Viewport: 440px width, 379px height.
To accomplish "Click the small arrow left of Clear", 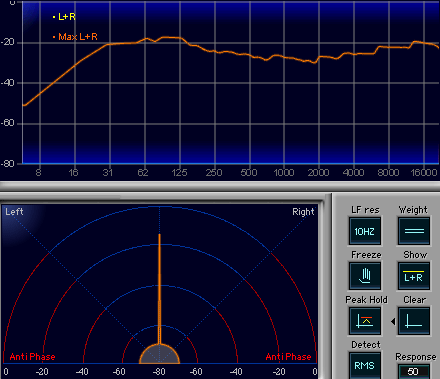I will coord(393,321).
